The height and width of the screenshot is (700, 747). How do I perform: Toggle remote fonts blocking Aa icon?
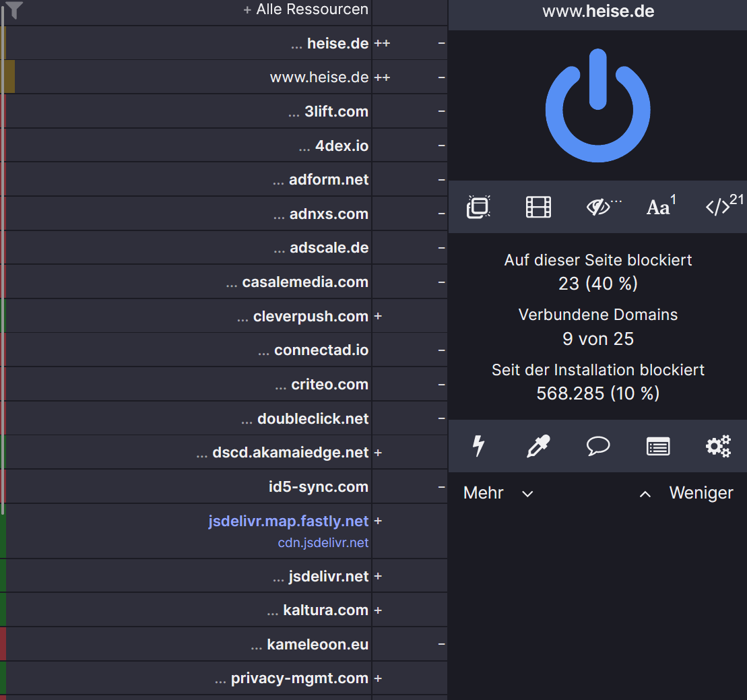(661, 206)
